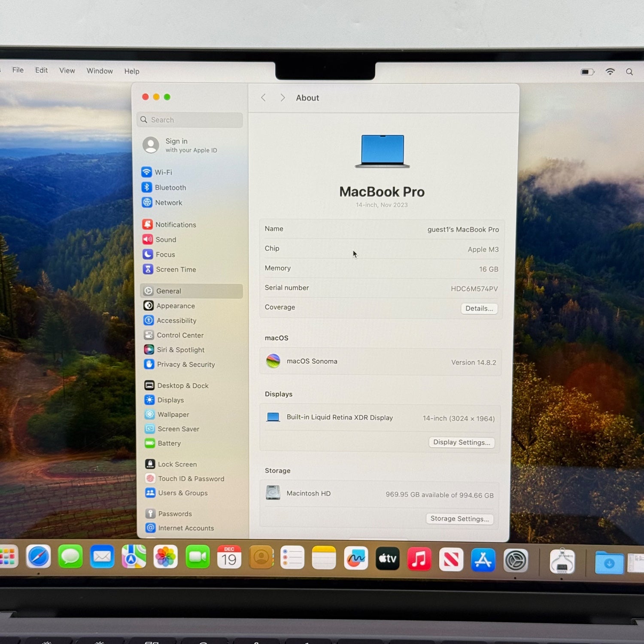Sign in with your Apple ID
This screenshot has width=644, height=644.
pos(180,145)
